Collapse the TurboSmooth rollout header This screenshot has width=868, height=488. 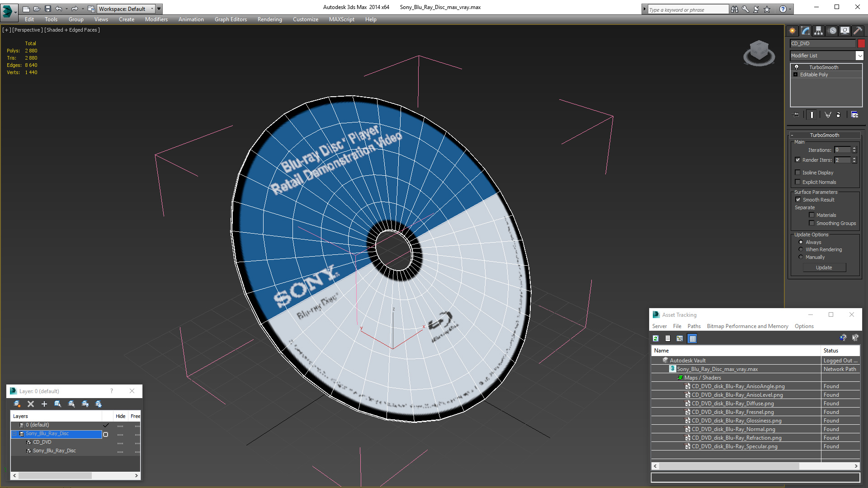coord(824,135)
